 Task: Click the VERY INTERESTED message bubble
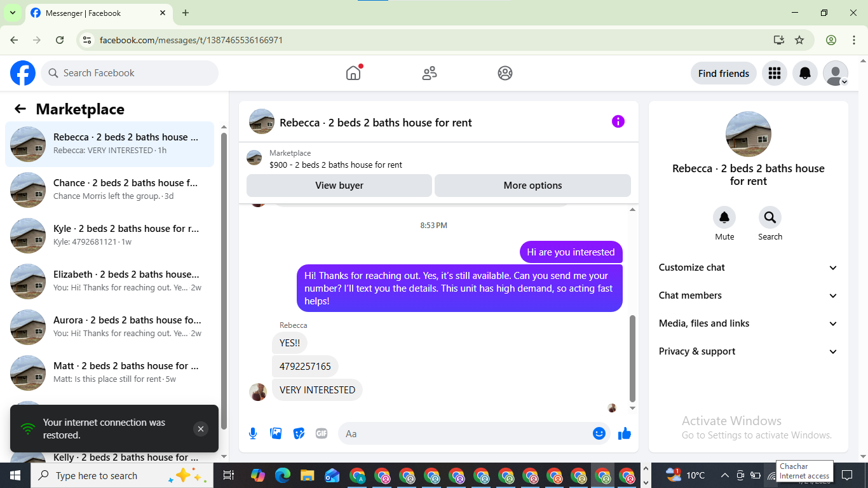point(317,390)
